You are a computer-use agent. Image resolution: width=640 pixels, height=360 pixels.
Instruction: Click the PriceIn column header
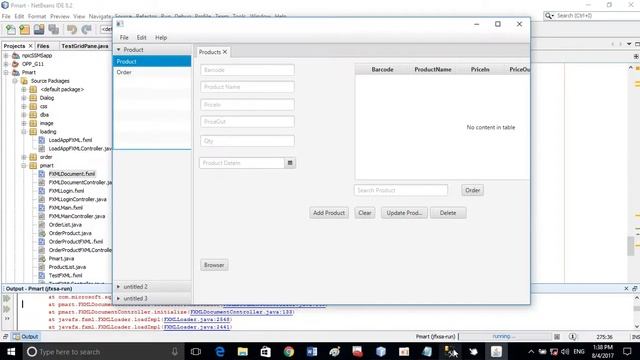click(x=480, y=69)
